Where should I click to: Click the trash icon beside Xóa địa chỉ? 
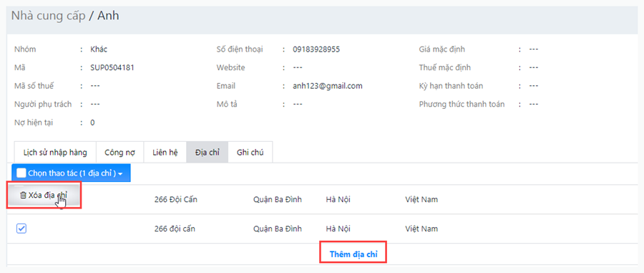(23, 196)
